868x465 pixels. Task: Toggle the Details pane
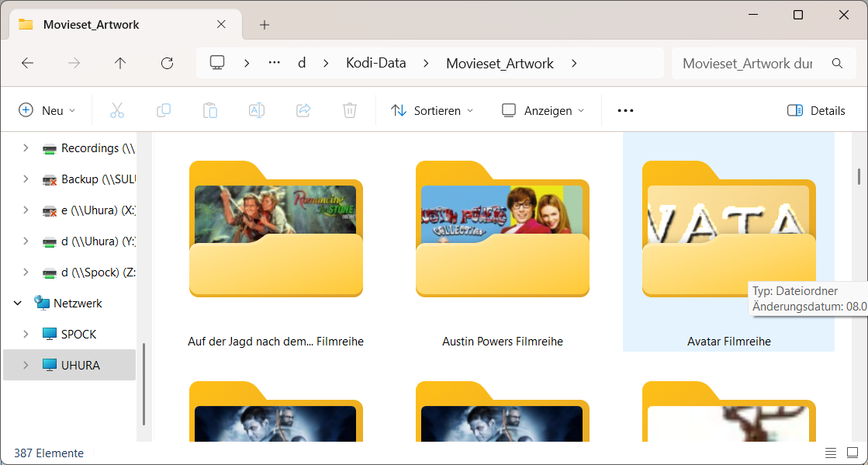pyautogui.click(x=816, y=110)
